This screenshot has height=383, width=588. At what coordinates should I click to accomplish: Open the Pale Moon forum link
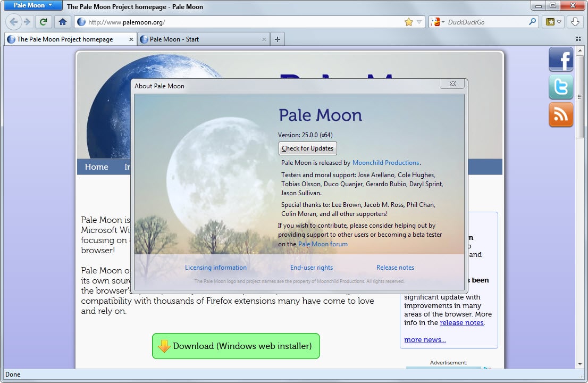pos(323,244)
